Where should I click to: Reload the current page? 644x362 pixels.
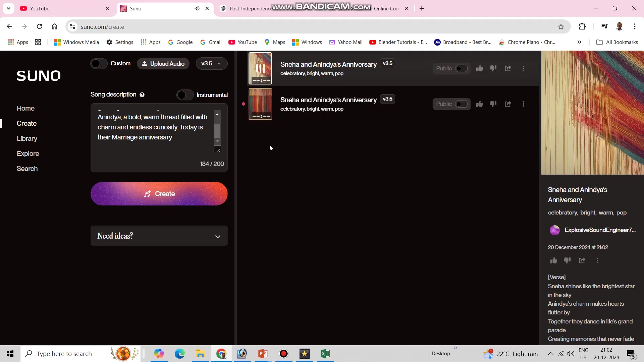(x=39, y=26)
